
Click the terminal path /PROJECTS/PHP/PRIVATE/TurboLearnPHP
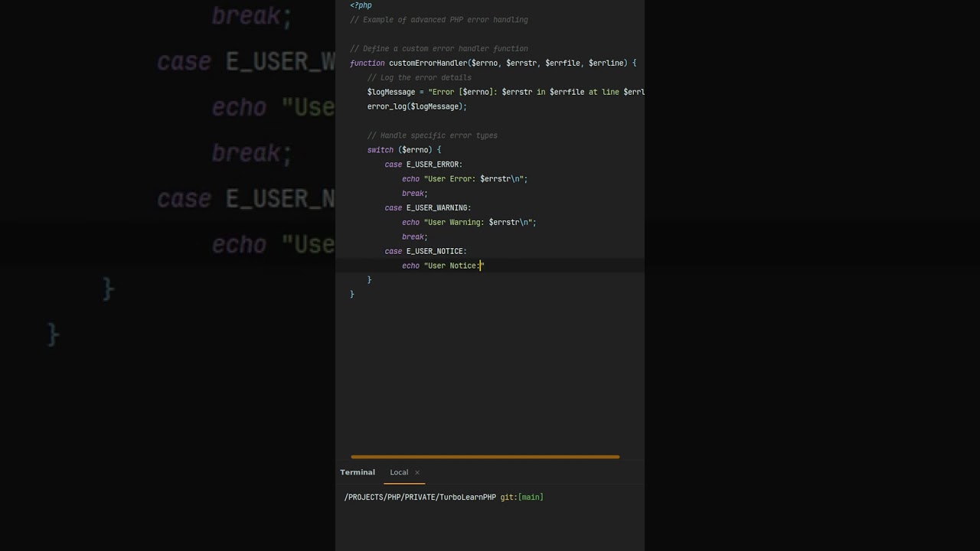(x=420, y=497)
